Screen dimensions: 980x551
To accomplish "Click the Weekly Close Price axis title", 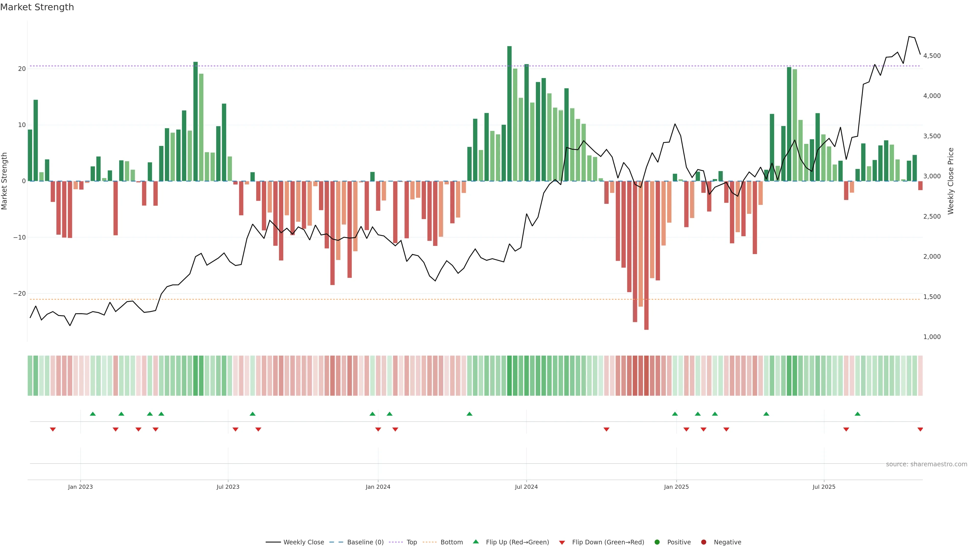I will click(951, 181).
